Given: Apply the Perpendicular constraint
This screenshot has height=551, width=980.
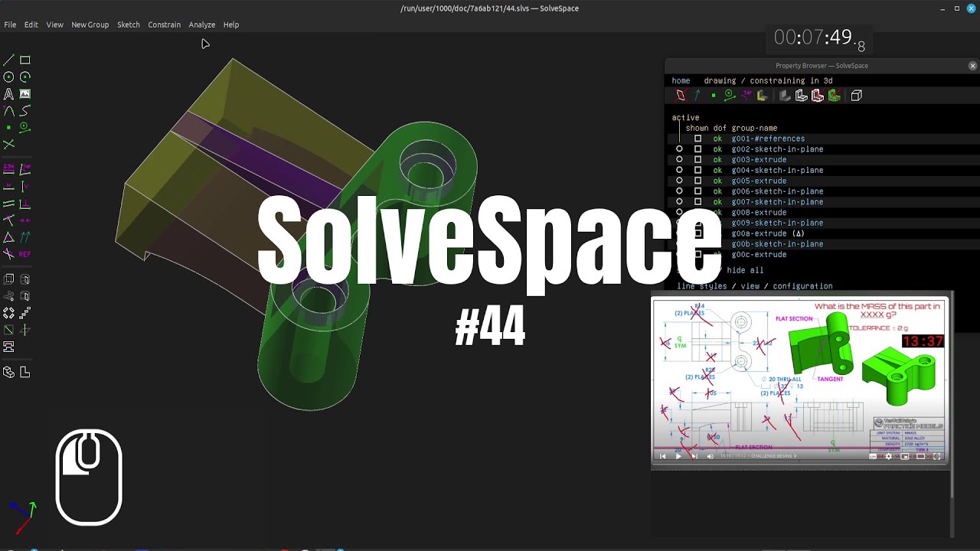Looking at the screenshot, I should click(x=25, y=203).
